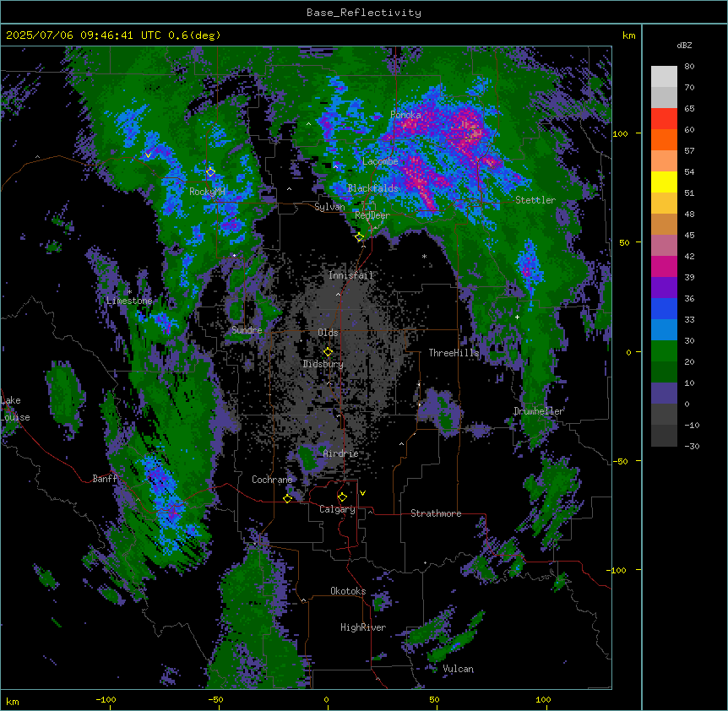The image size is (728, 711).
Task: Click the Drumheller label
Action: click(x=539, y=411)
